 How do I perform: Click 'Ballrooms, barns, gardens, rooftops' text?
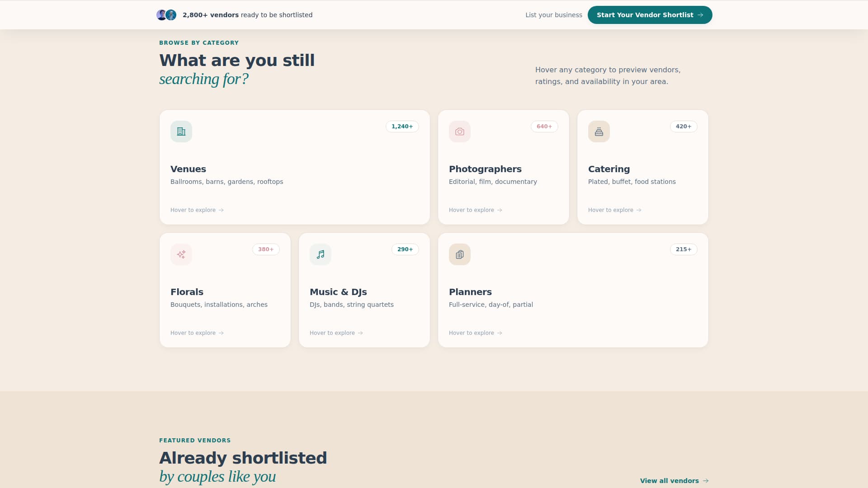click(x=226, y=182)
